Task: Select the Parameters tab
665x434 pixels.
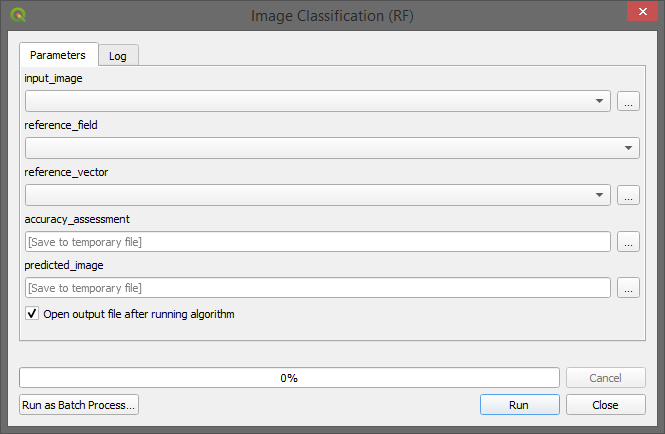Action: (x=58, y=55)
